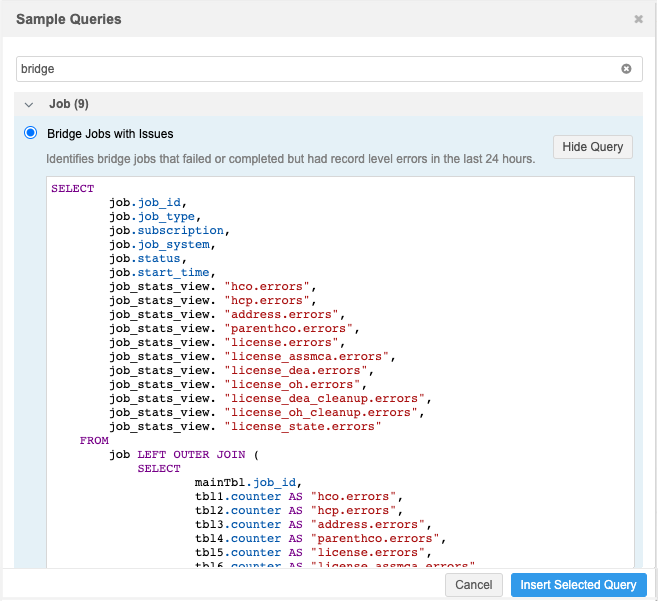This screenshot has width=658, height=601.
Task: Click the Sample Queries dialog title
Action: [69, 19]
